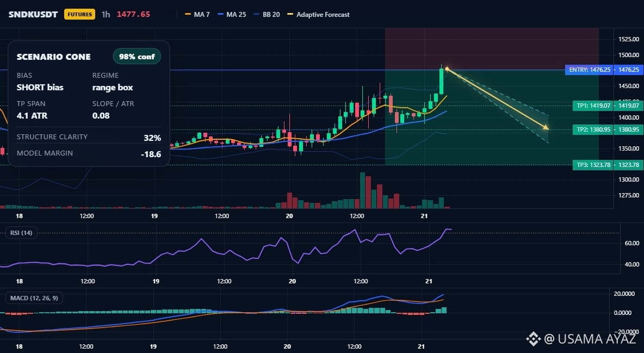Click the SHORT bias value

[40, 87]
